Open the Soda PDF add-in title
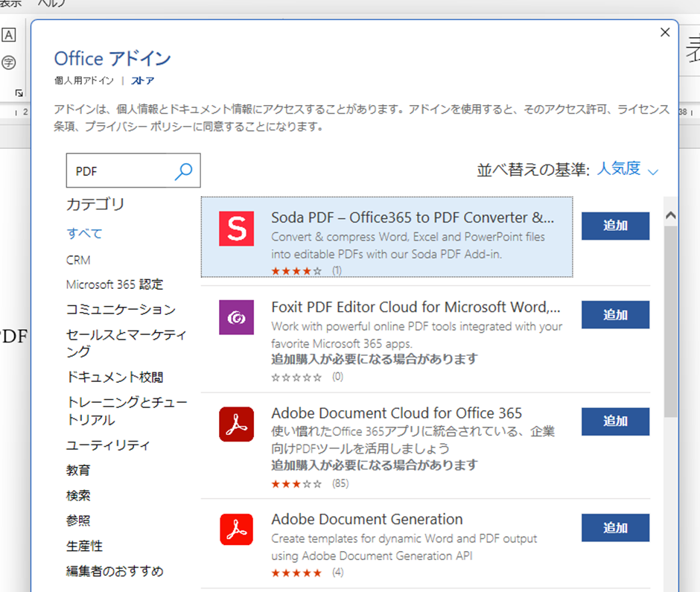Viewport: 700px width, 592px height. click(x=413, y=217)
